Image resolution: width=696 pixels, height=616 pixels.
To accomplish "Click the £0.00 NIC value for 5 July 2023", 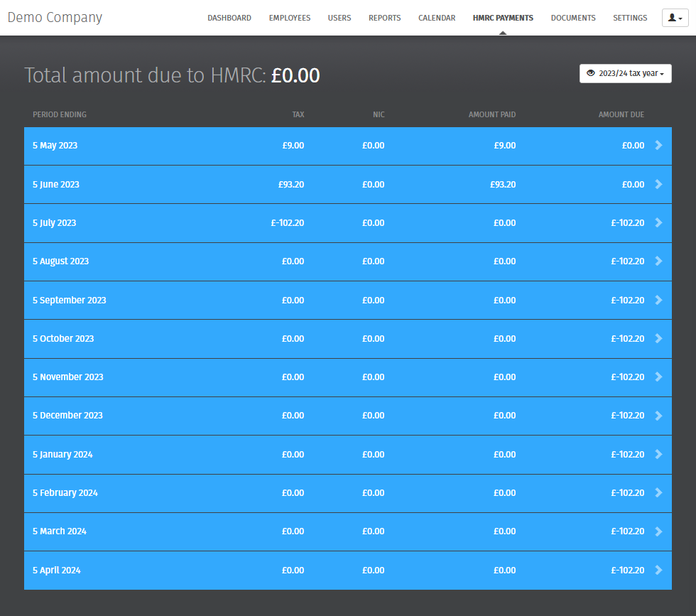I will coord(374,222).
